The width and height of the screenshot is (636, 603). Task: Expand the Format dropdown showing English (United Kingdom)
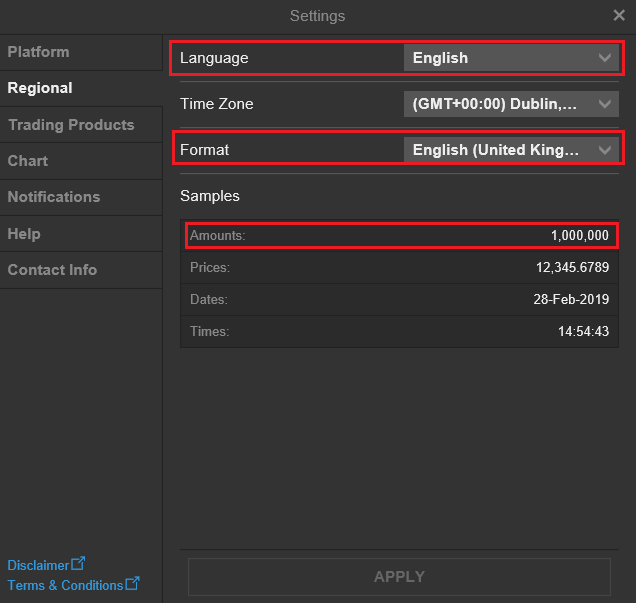tap(511, 150)
